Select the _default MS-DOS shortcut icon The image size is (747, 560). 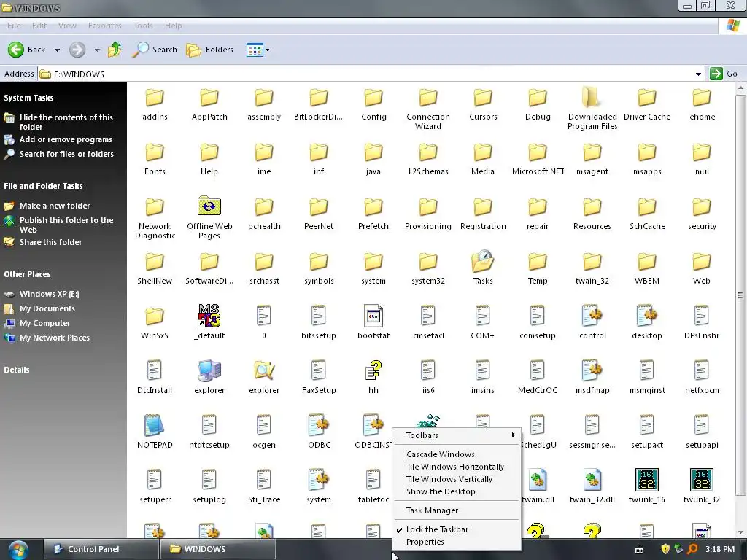click(209, 316)
